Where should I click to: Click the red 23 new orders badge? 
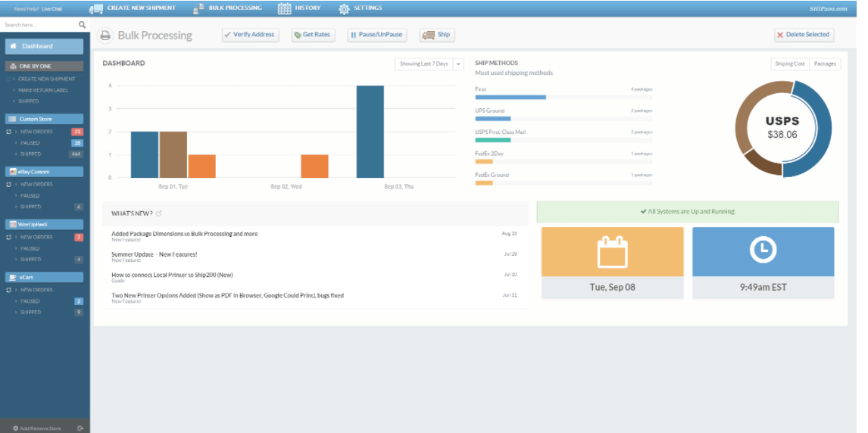(77, 132)
